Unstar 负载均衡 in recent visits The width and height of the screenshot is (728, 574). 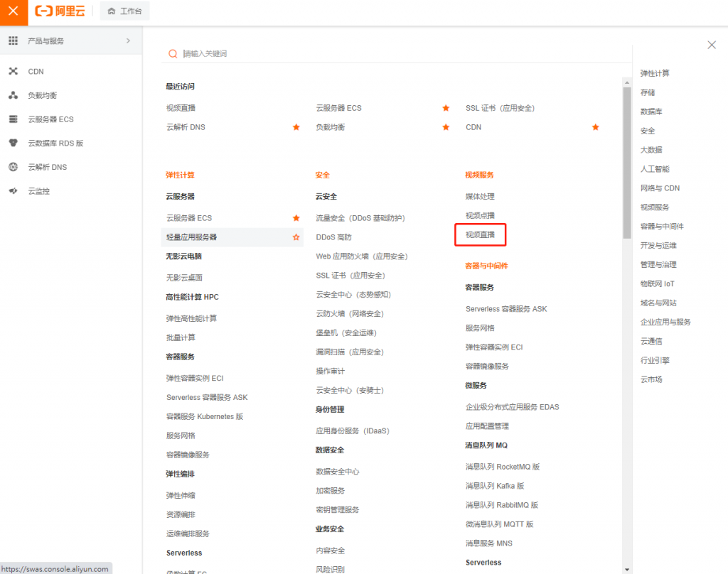tap(446, 127)
